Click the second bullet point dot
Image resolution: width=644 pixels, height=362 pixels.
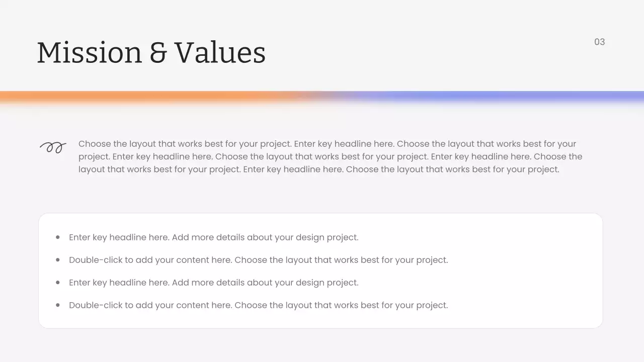(x=58, y=260)
